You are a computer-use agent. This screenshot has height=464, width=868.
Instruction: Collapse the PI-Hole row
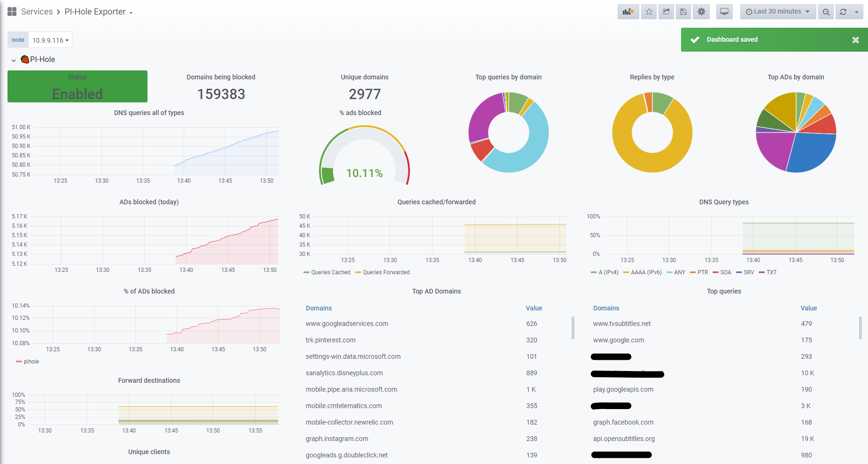tap(14, 60)
